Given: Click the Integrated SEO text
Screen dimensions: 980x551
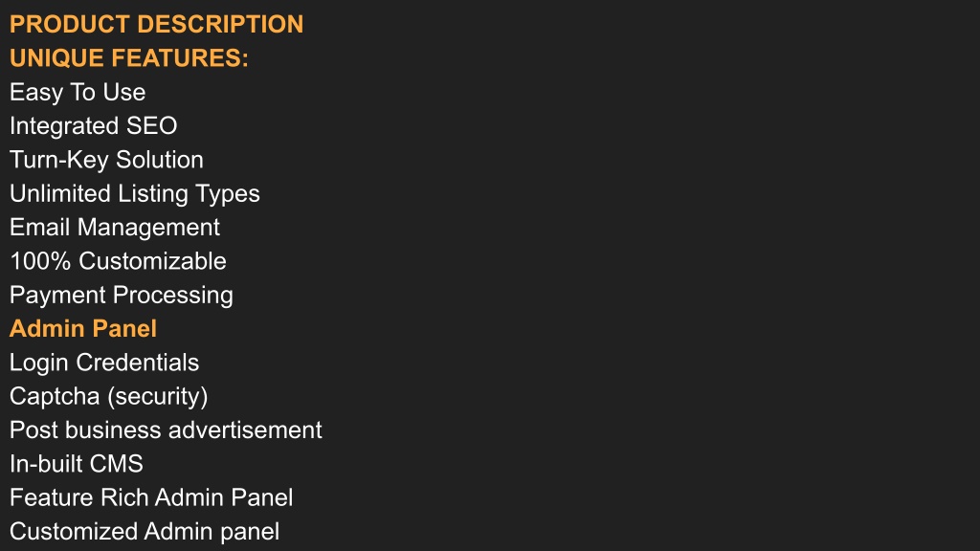Looking at the screenshot, I should click(93, 126).
